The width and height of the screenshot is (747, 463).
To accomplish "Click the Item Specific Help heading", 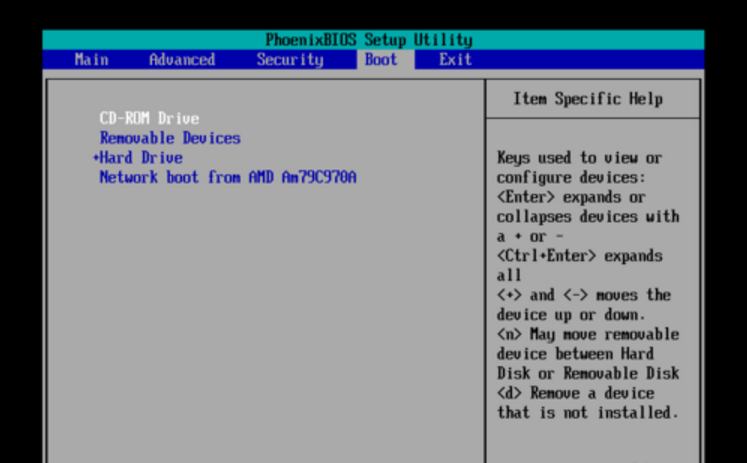I will coord(588,99).
